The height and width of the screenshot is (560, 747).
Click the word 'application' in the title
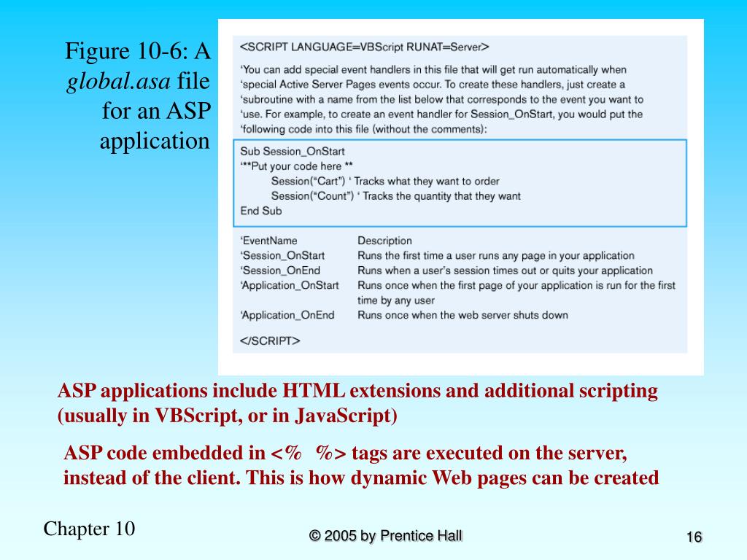(155, 141)
